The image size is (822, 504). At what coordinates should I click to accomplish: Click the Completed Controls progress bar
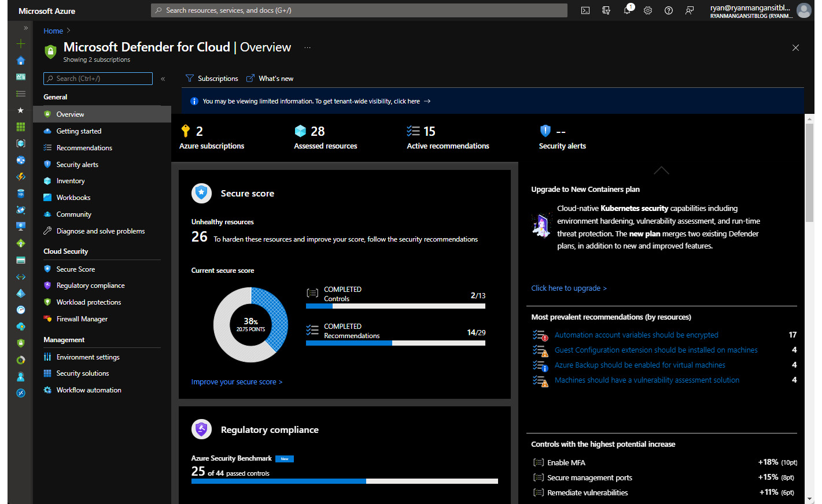(x=396, y=306)
